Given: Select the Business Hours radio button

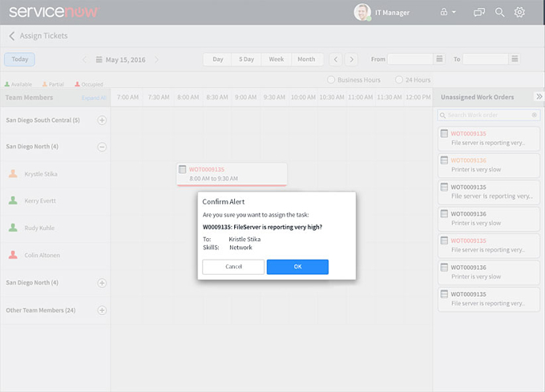Looking at the screenshot, I should 331,79.
